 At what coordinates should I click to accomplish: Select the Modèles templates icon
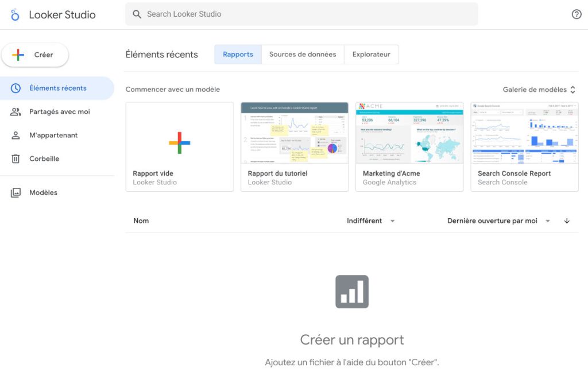click(x=16, y=192)
